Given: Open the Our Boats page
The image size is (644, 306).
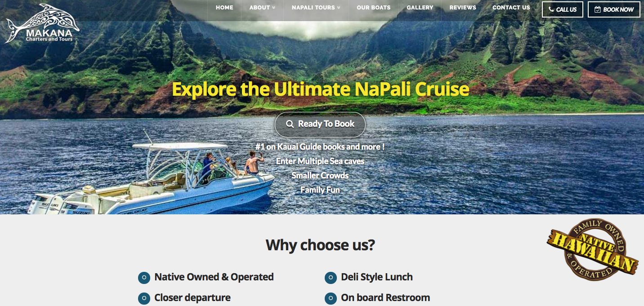Looking at the screenshot, I should click(374, 8).
